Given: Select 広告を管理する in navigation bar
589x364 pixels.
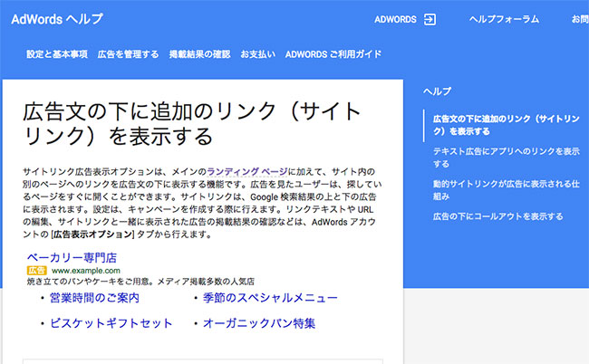Looking at the screenshot, I should 128,54.
